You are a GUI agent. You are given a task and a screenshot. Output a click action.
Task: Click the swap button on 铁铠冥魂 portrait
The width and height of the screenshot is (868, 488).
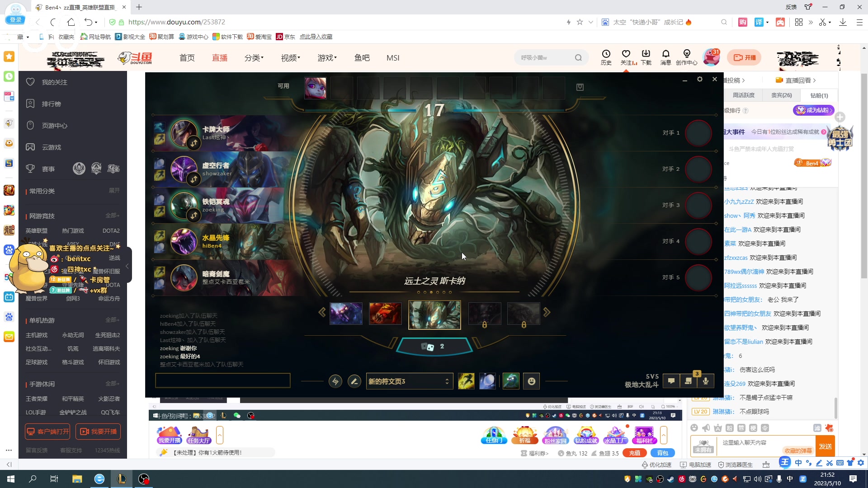tap(194, 216)
